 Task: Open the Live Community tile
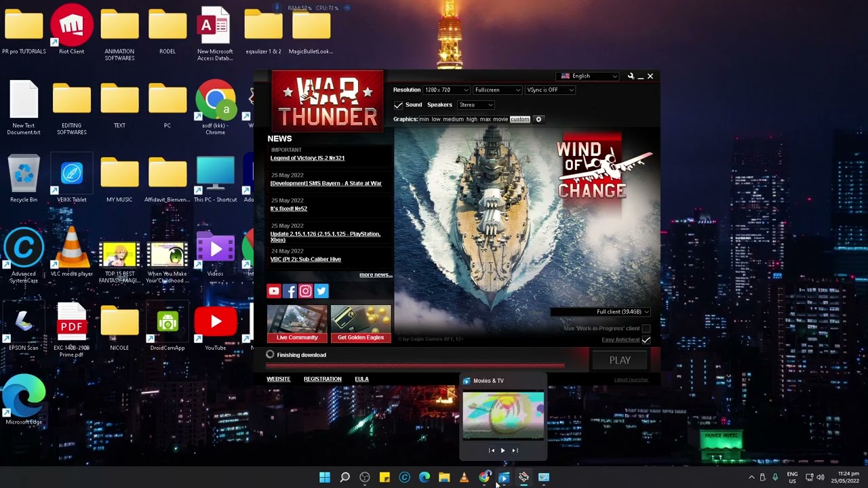tap(297, 324)
